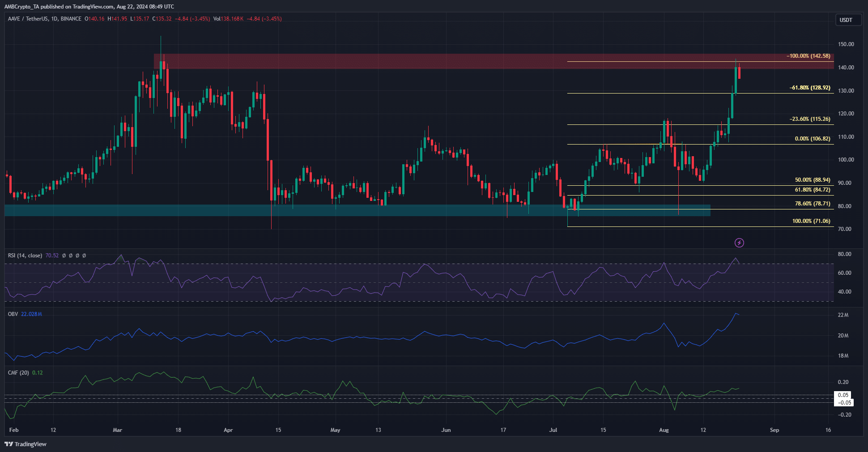Click the close price value C135.32

162,19
